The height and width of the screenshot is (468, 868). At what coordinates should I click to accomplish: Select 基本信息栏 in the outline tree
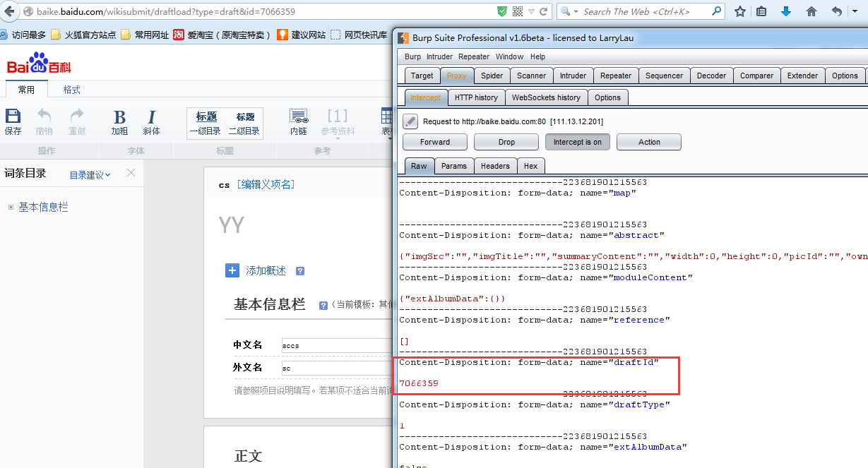[43, 207]
